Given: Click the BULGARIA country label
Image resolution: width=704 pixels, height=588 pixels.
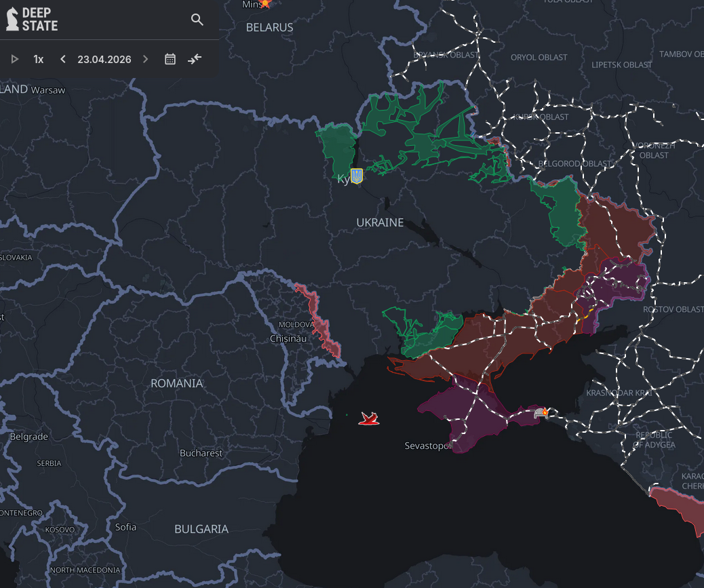Looking at the screenshot, I should tap(201, 529).
